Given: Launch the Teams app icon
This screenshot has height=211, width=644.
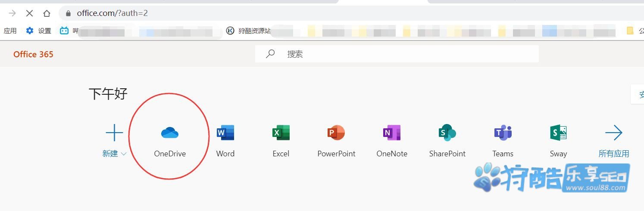Looking at the screenshot, I should click(x=503, y=133).
